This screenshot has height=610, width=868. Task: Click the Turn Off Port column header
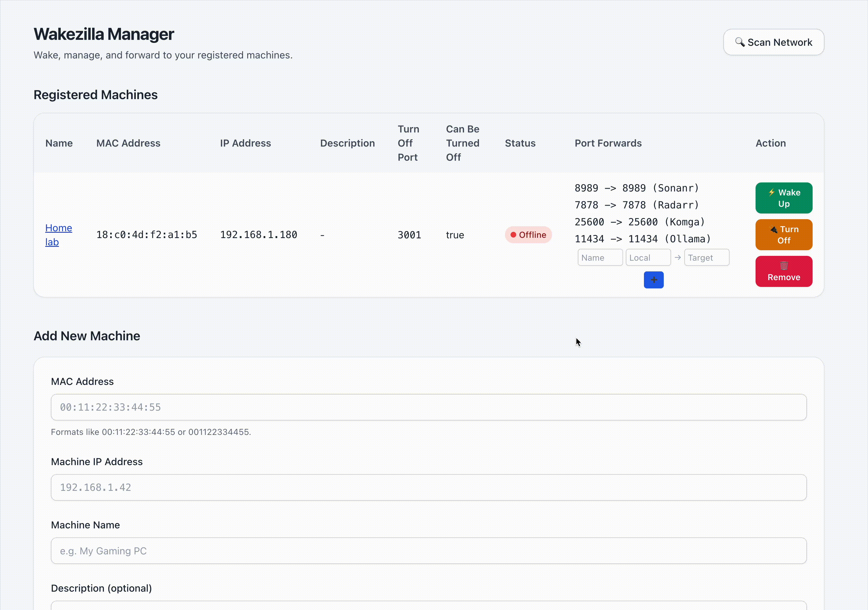pos(408,143)
